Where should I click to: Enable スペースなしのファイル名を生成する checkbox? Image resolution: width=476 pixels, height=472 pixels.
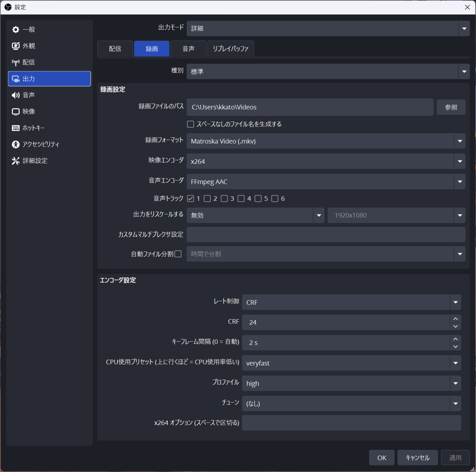click(x=190, y=124)
